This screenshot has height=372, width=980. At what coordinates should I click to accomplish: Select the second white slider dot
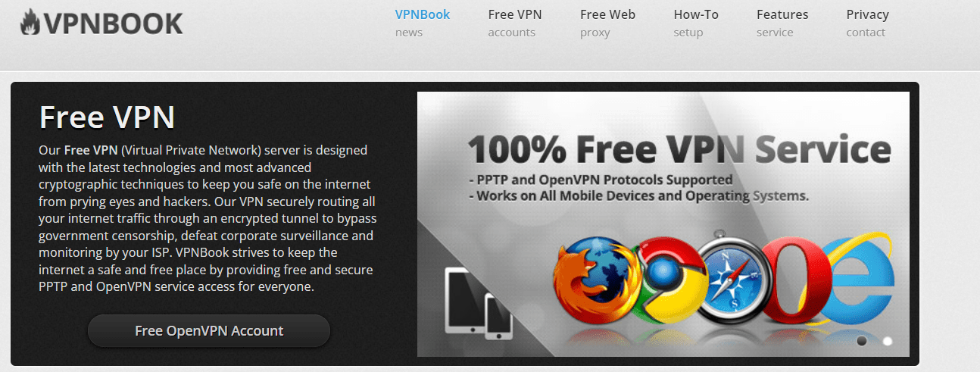click(x=888, y=341)
